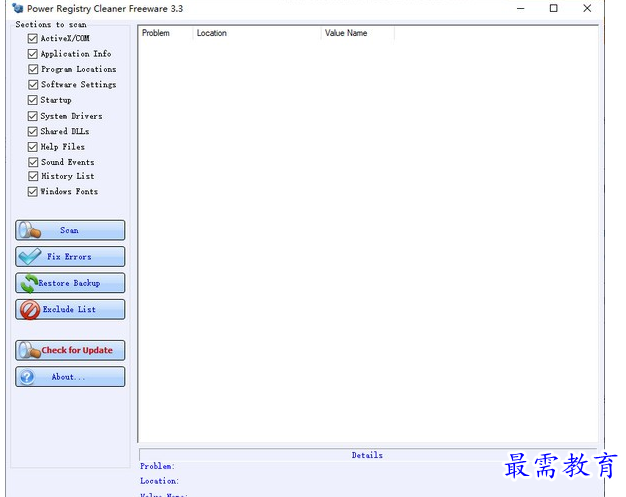Maximize the Power Registry Cleaner window
This screenshot has width=626, height=497.
tap(554, 8)
